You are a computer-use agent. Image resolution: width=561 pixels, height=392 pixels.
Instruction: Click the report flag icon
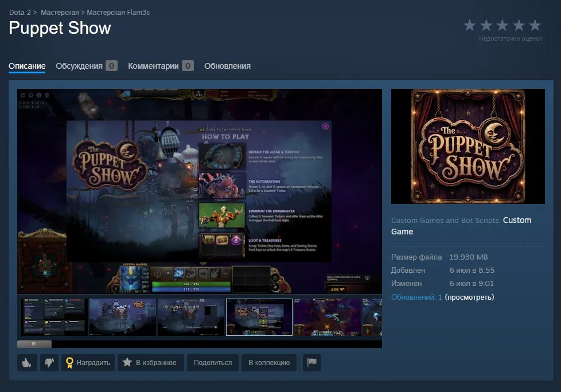[x=312, y=363]
